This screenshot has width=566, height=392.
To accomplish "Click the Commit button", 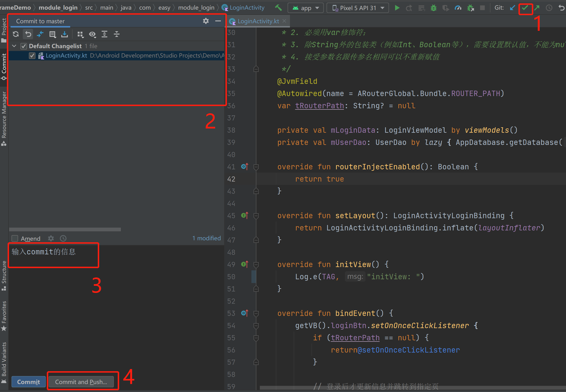I will pyautogui.click(x=28, y=382).
